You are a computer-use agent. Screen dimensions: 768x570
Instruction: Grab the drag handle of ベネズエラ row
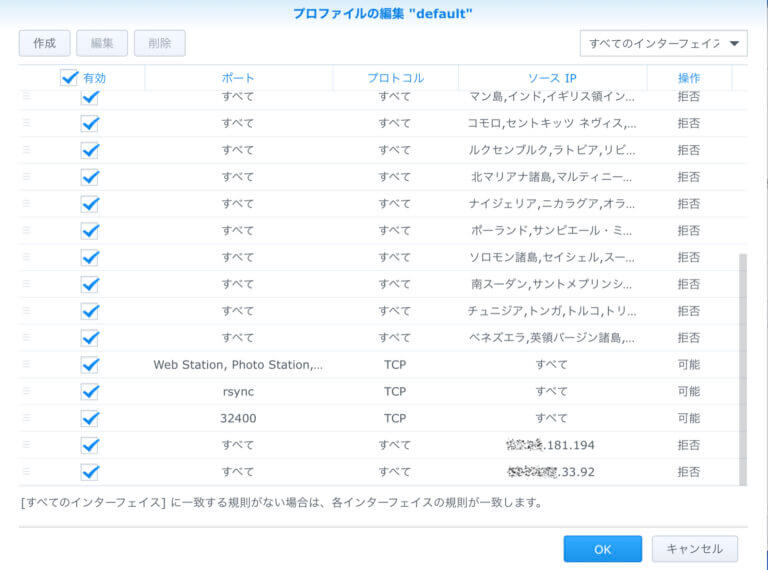pos(26,337)
